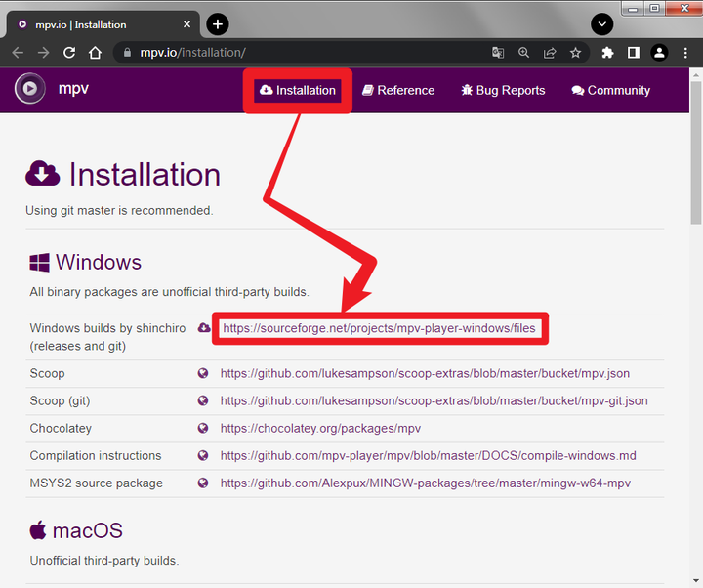The height and width of the screenshot is (588, 703).
Task: Open the Community menu item
Action: [610, 90]
